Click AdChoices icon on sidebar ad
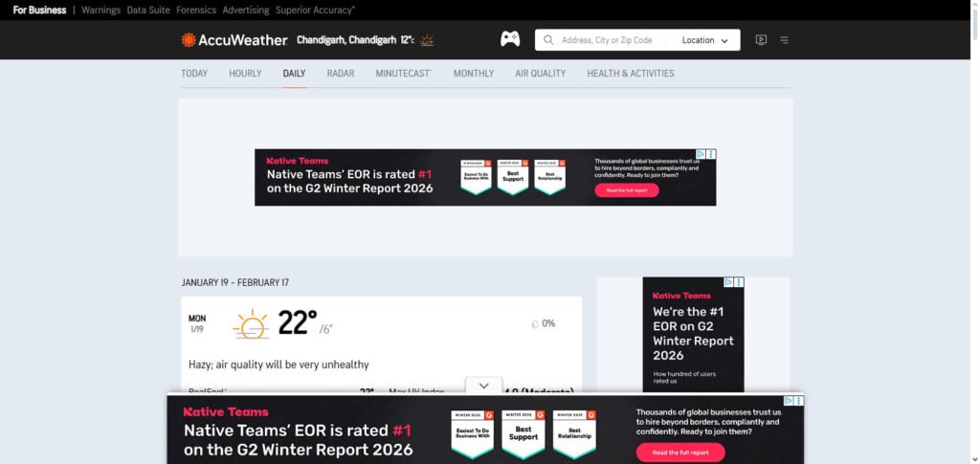Viewport: 980px width, 464px height. (x=728, y=282)
